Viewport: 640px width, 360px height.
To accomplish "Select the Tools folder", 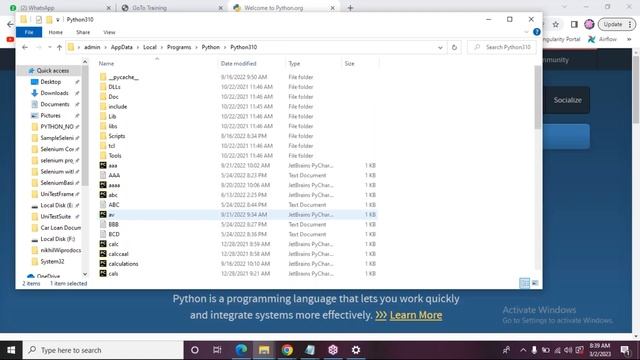I will click(x=115, y=156).
